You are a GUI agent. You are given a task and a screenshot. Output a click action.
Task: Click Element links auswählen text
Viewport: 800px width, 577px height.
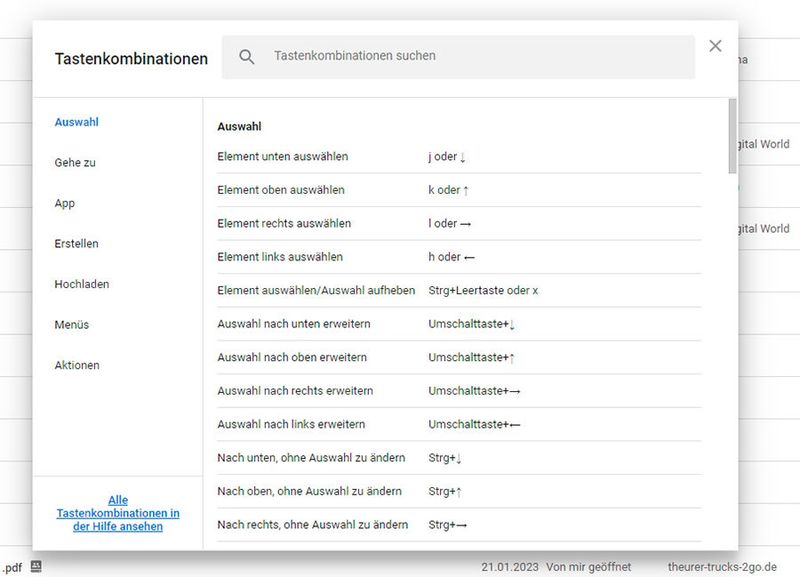click(280, 257)
